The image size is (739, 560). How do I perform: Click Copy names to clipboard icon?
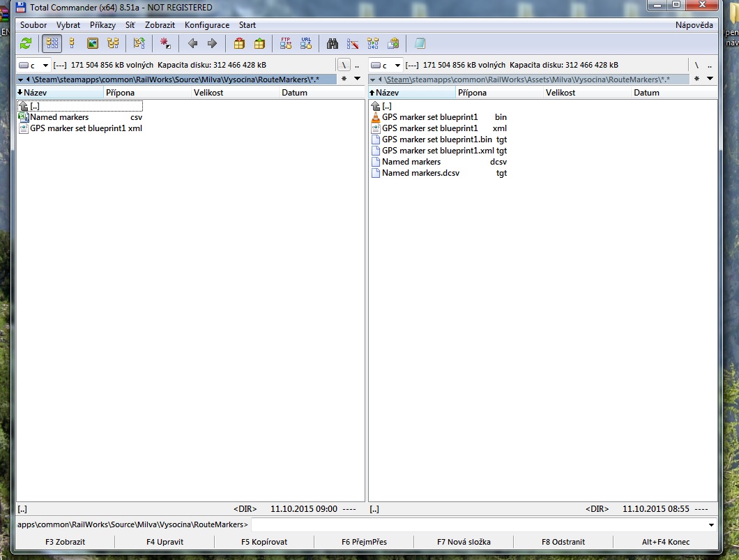pyautogui.click(x=393, y=44)
